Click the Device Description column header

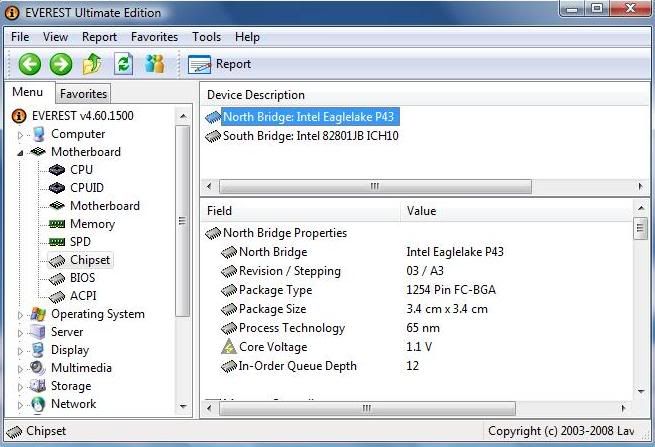click(425, 95)
